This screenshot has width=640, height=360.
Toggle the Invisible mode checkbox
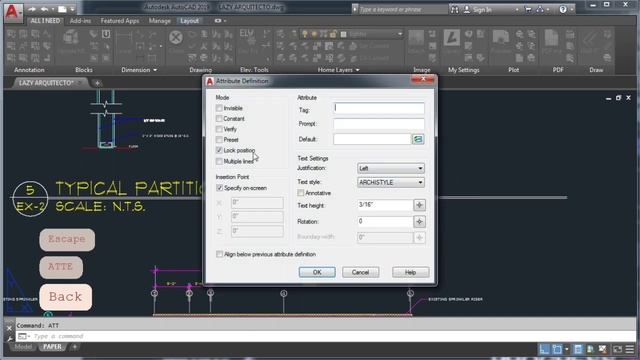(219, 108)
